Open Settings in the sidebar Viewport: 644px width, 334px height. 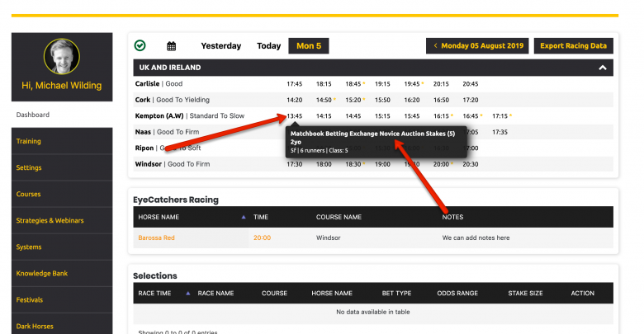pyautogui.click(x=28, y=167)
